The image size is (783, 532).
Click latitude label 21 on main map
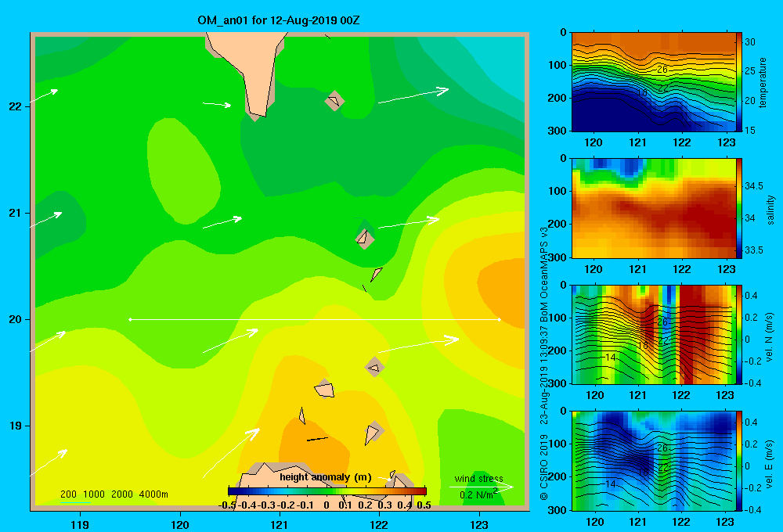click(x=15, y=213)
